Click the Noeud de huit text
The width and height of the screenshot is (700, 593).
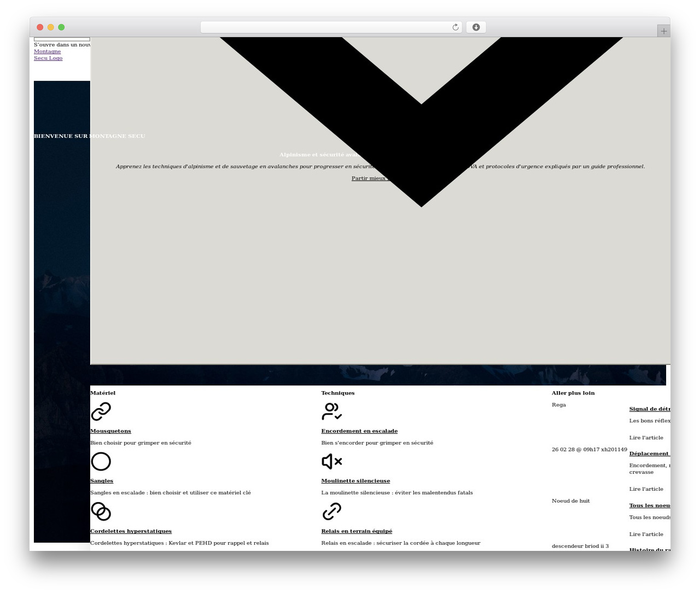pyautogui.click(x=571, y=501)
